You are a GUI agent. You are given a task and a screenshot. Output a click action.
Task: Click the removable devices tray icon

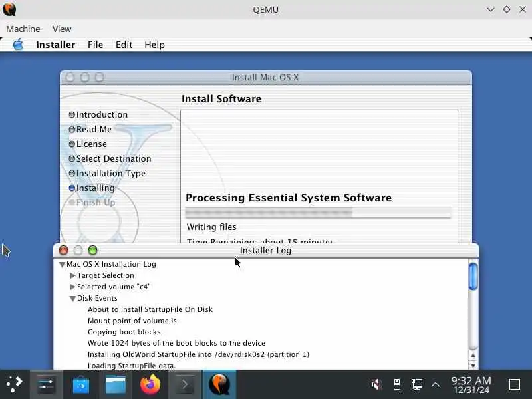tap(396, 385)
